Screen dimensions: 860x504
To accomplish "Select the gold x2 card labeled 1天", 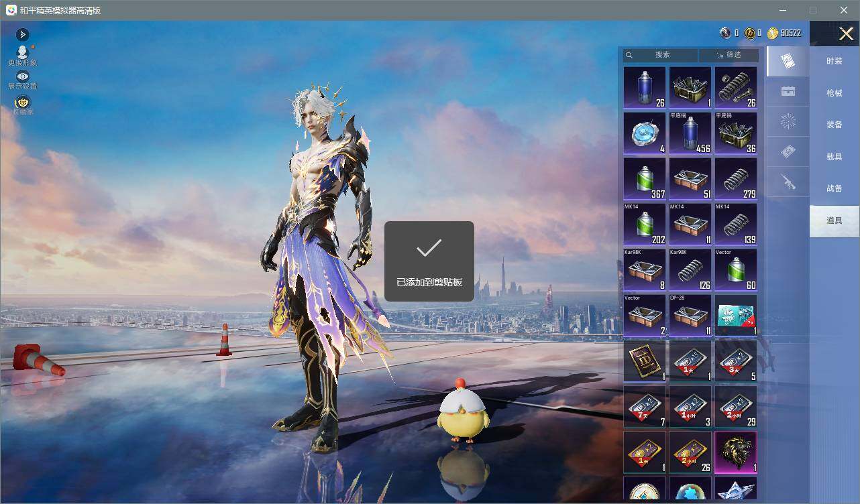I will (x=645, y=452).
